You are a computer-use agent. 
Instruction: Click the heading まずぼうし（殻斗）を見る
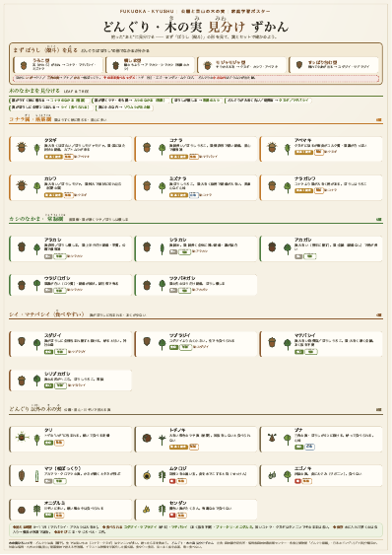(45, 50)
